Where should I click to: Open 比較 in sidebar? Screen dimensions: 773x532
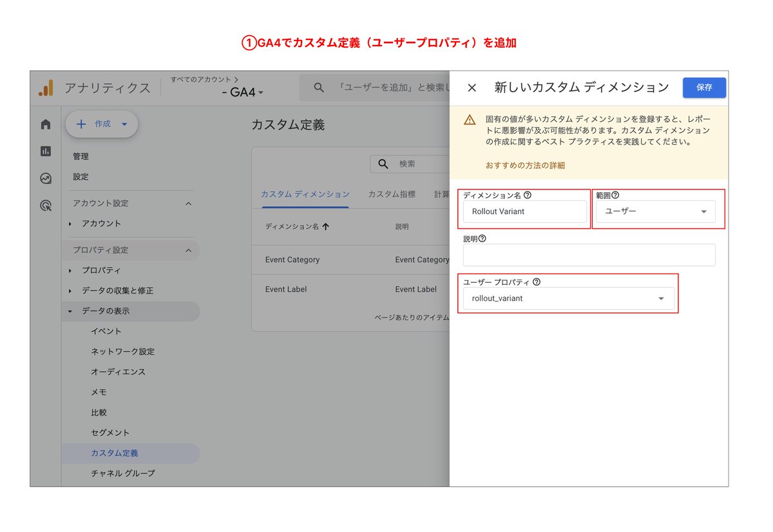[x=99, y=412]
